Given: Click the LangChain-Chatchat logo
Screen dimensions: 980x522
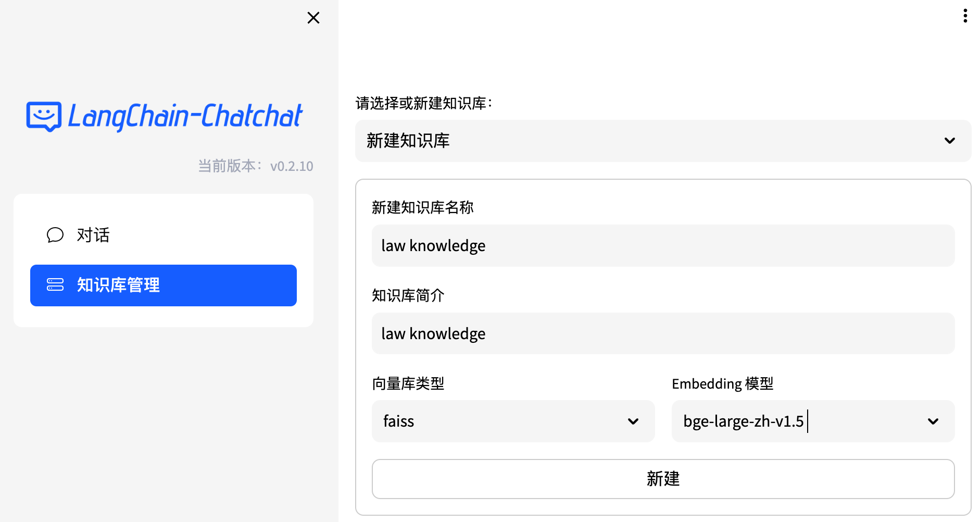Looking at the screenshot, I should (x=164, y=116).
